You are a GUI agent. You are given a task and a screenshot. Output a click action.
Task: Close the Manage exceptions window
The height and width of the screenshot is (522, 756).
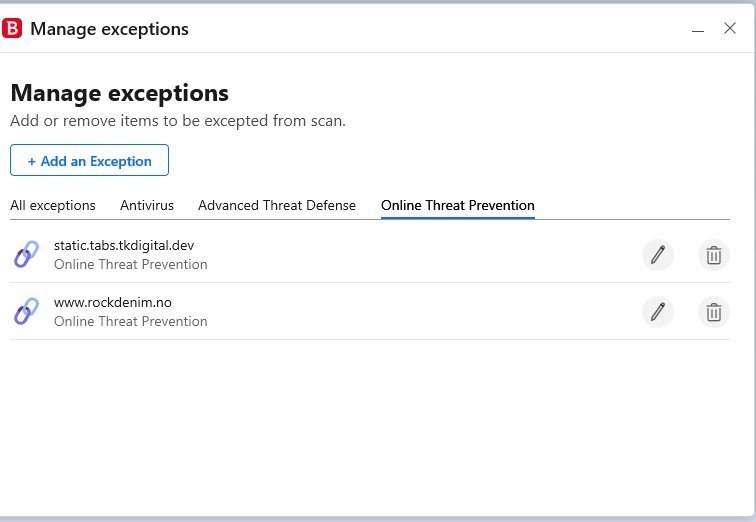[x=730, y=28]
